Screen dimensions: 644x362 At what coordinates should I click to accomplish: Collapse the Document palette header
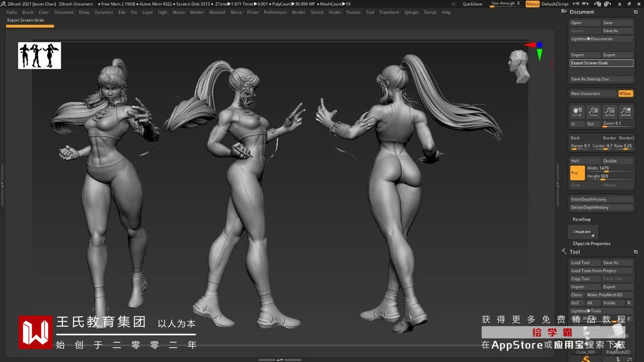pos(582,12)
